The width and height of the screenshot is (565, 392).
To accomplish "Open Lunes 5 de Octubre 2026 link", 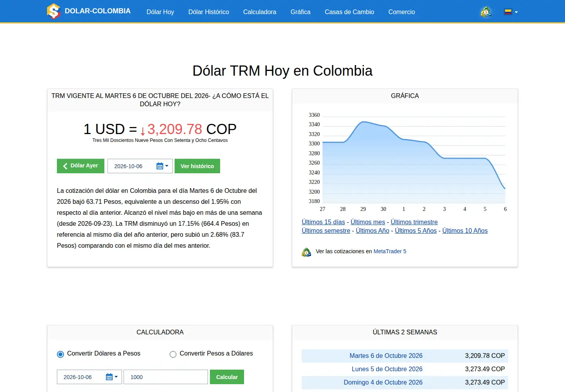I will pos(387,369).
